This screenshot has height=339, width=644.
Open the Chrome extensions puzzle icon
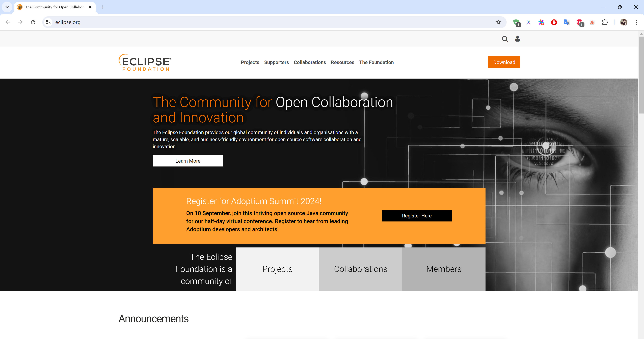(605, 22)
